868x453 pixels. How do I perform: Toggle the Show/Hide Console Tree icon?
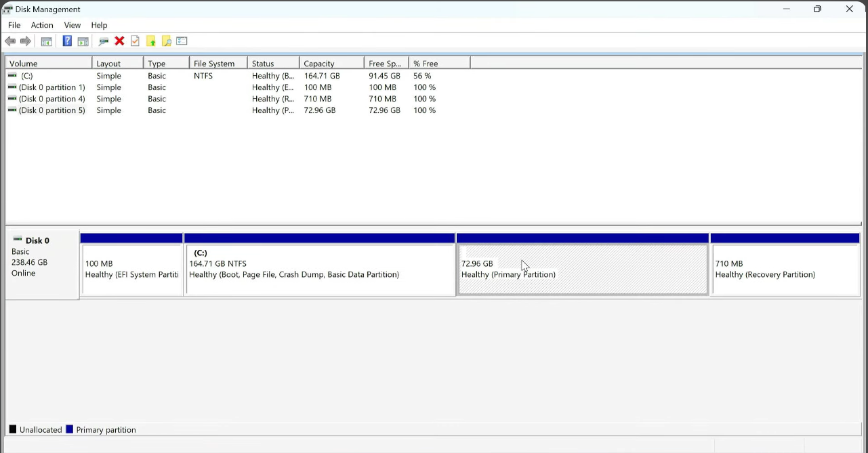point(46,41)
